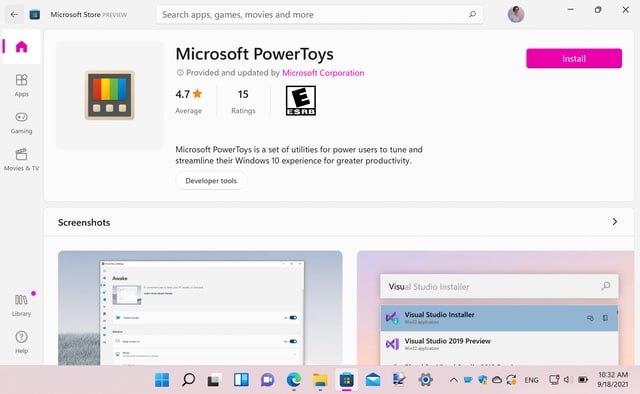Open Mail from the taskbar
The height and width of the screenshot is (394, 640).
373,380
